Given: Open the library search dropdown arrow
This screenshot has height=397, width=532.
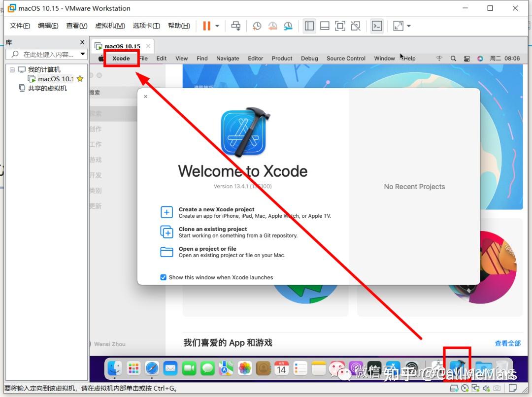Looking at the screenshot, I should [82, 54].
